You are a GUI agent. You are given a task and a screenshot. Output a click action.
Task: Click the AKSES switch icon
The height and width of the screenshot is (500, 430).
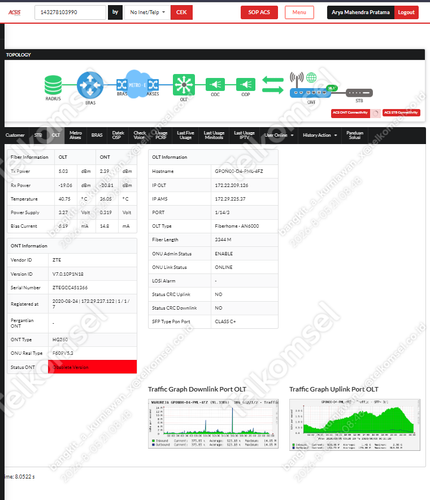click(x=153, y=85)
